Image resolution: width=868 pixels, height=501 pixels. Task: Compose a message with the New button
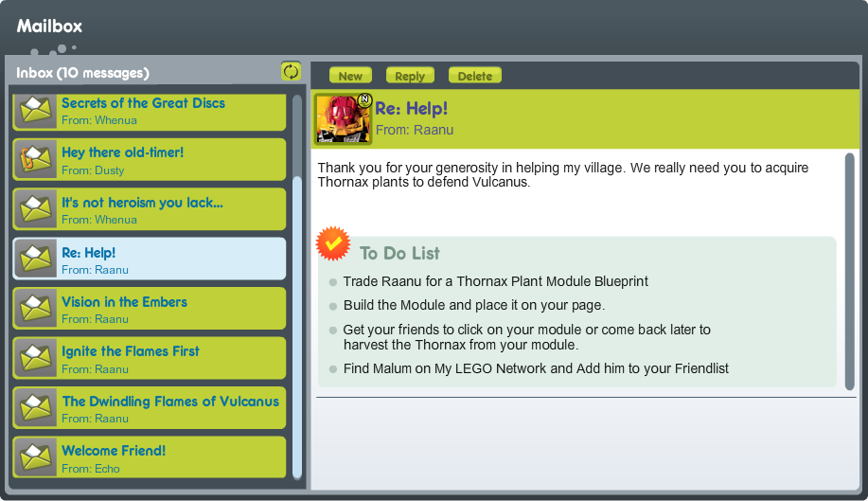(350, 76)
